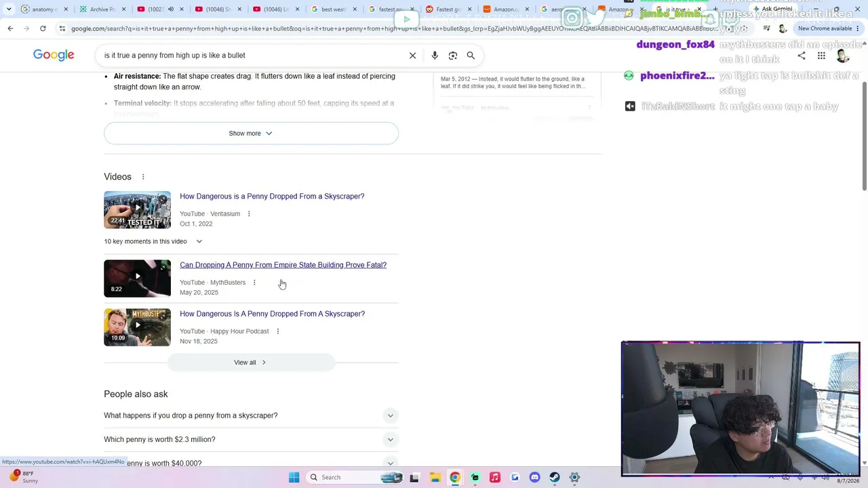Viewport: 868px width, 488px height.
Task: Switch to Chrome on the taskbar
Action: 455,477
